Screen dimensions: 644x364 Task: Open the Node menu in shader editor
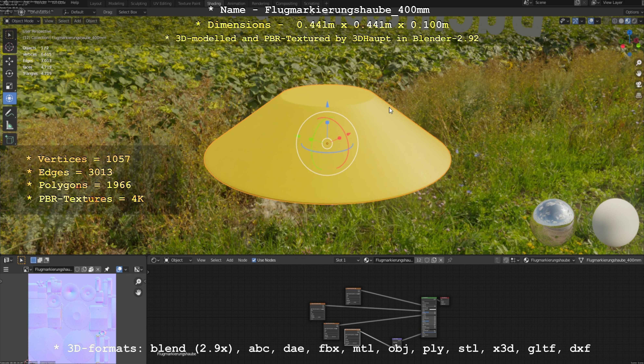point(242,260)
